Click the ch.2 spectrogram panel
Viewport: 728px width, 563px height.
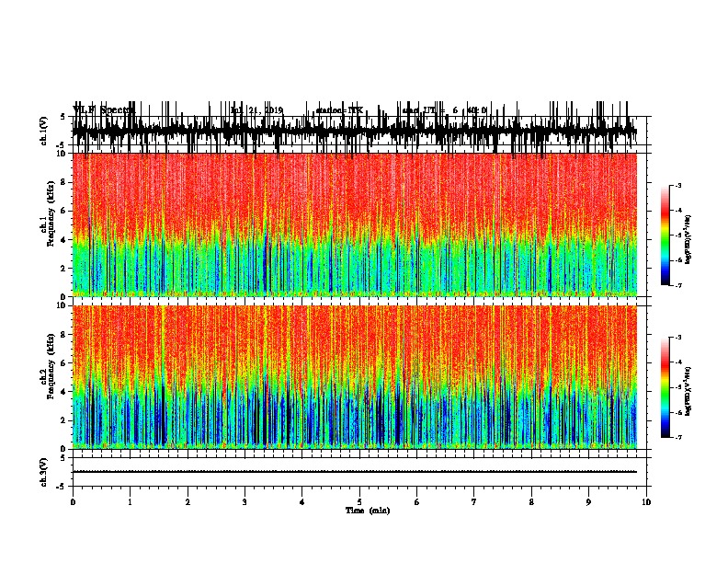354,377
